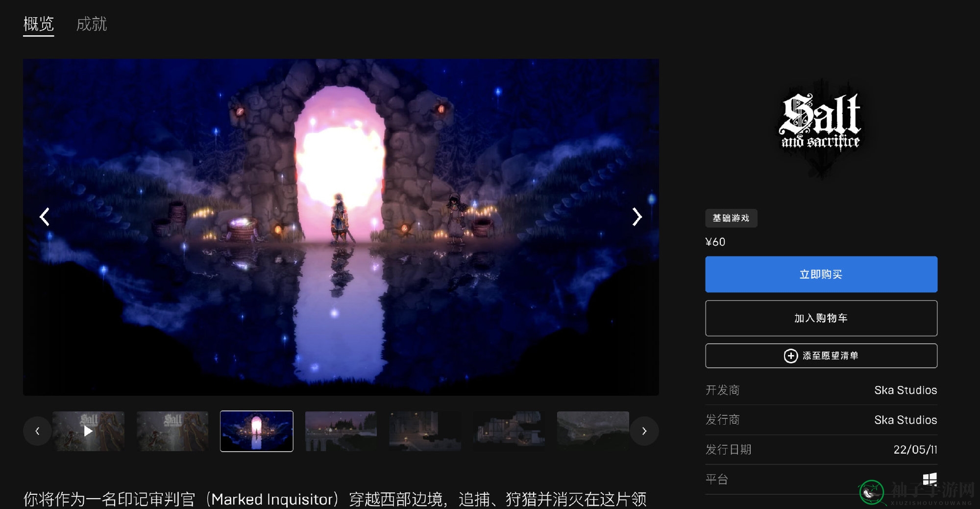The width and height of the screenshot is (980, 509).
Task: Click the 发行日期 label
Action: pos(728,450)
